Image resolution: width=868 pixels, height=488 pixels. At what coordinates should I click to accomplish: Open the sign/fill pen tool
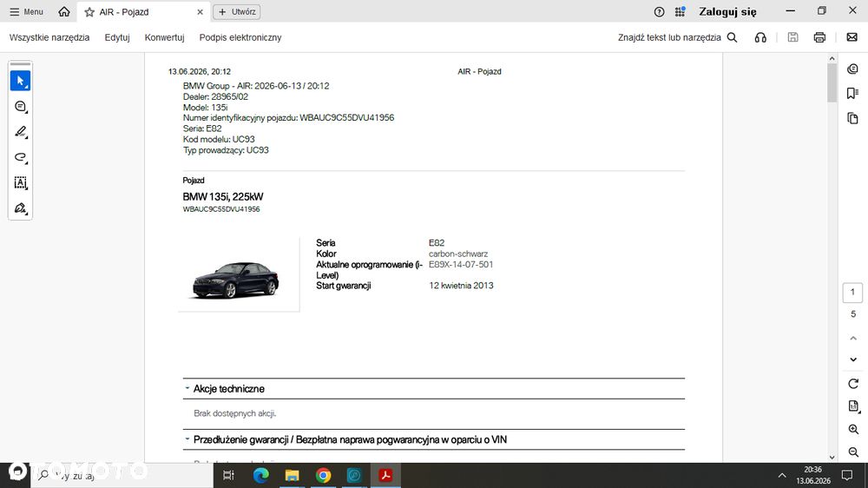coord(21,208)
